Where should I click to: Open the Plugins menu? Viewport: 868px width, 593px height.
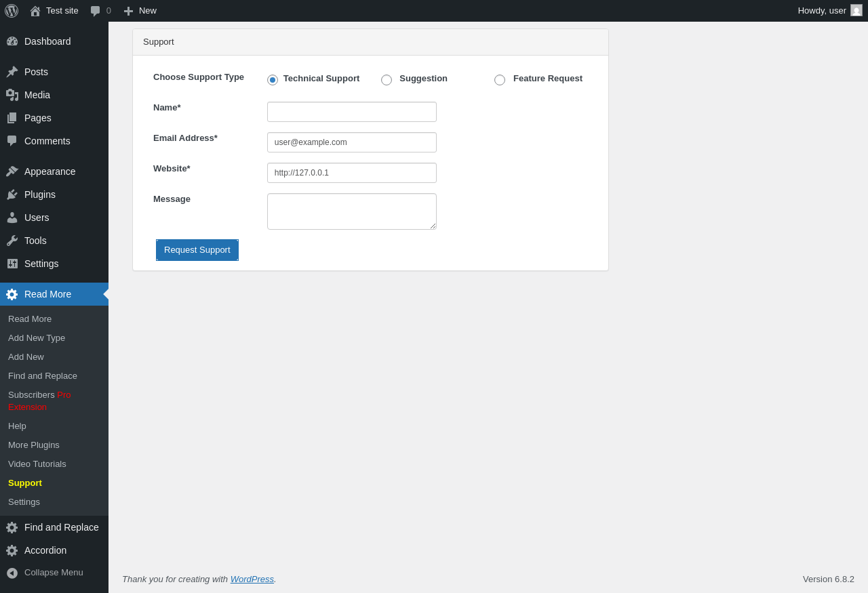click(x=54, y=195)
